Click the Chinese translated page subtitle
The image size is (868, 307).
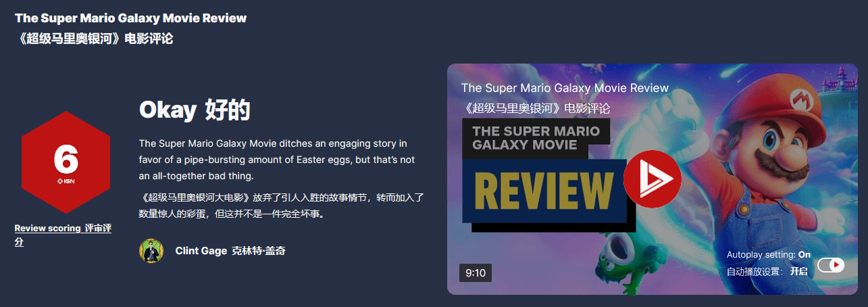[x=93, y=39]
